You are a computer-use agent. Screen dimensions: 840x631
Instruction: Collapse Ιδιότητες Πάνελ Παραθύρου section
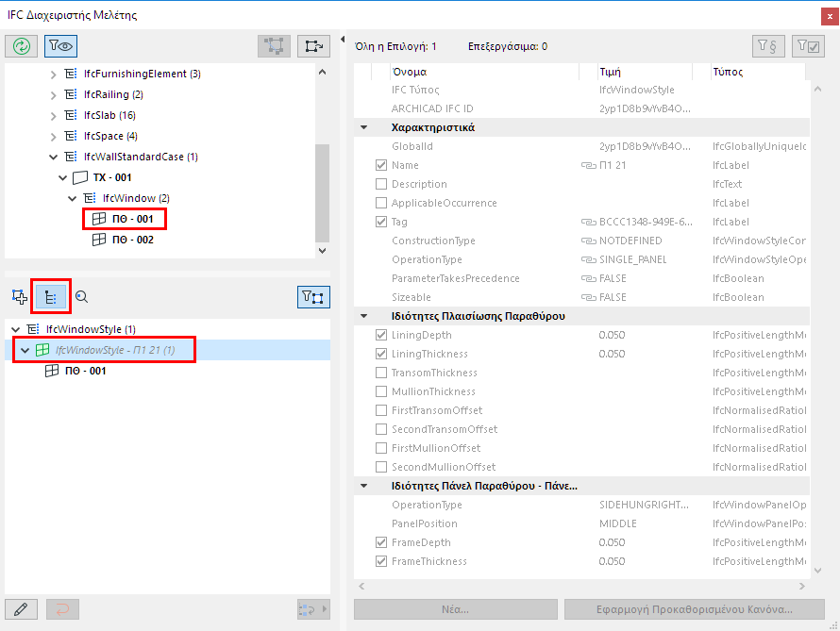363,486
